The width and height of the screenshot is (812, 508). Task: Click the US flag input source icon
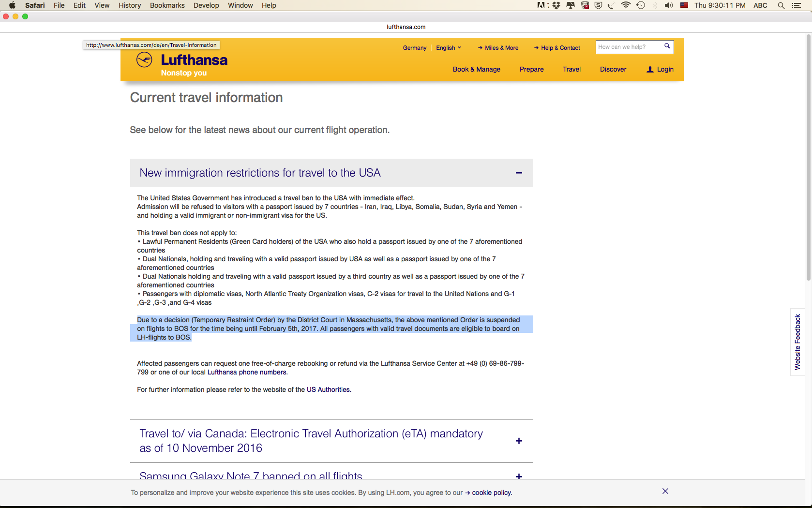(x=684, y=5)
